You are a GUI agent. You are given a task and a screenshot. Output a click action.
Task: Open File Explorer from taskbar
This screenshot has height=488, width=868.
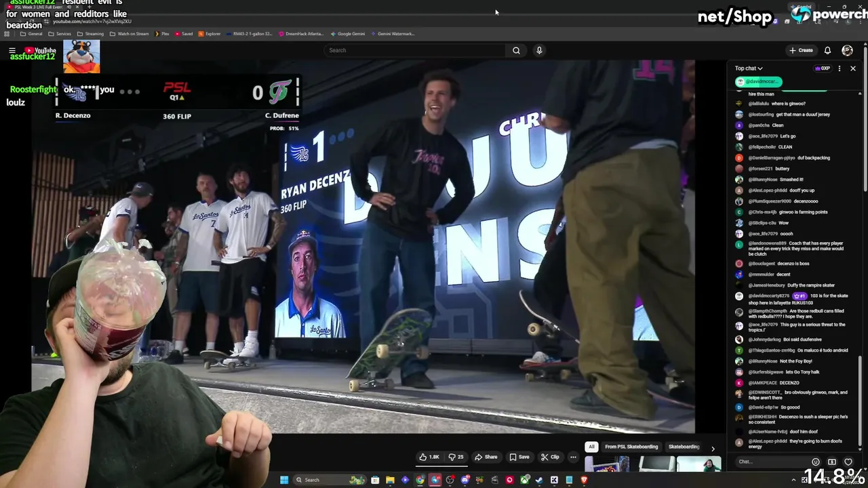coord(390,480)
